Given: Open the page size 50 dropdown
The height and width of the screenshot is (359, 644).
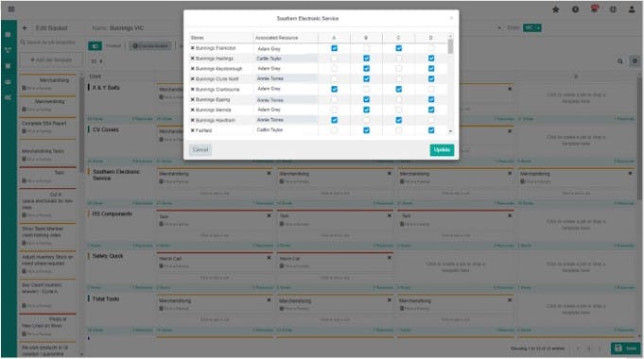Looking at the screenshot, I should (96, 61).
